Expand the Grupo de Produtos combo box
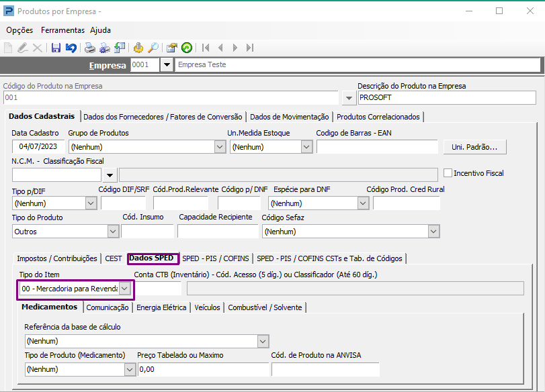The height and width of the screenshot is (392, 545). tap(220, 147)
